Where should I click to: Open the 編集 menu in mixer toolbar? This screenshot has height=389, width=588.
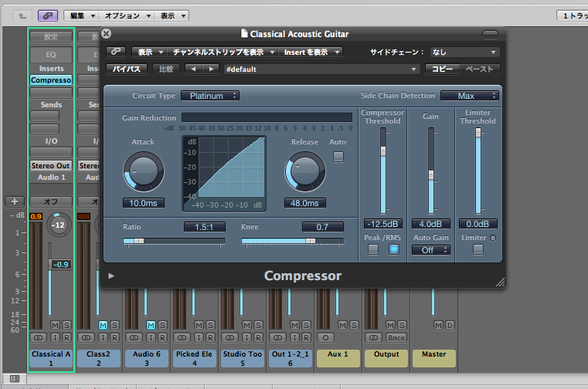pyautogui.click(x=81, y=15)
